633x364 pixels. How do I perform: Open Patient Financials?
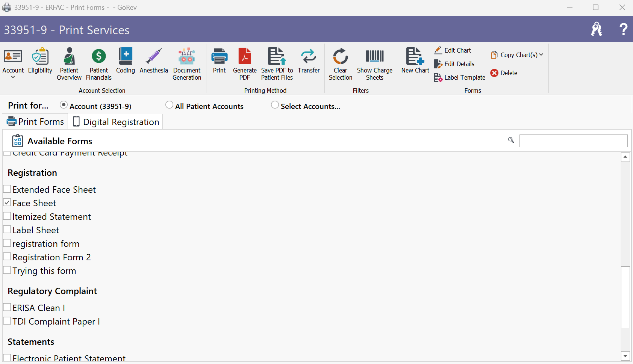99,64
